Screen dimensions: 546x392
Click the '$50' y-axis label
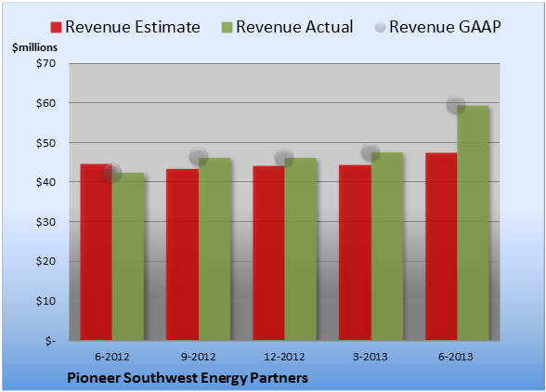(45, 143)
